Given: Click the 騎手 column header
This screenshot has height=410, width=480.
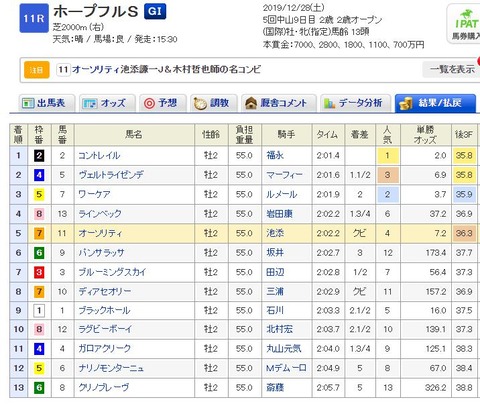Looking at the screenshot, I should tap(286, 135).
